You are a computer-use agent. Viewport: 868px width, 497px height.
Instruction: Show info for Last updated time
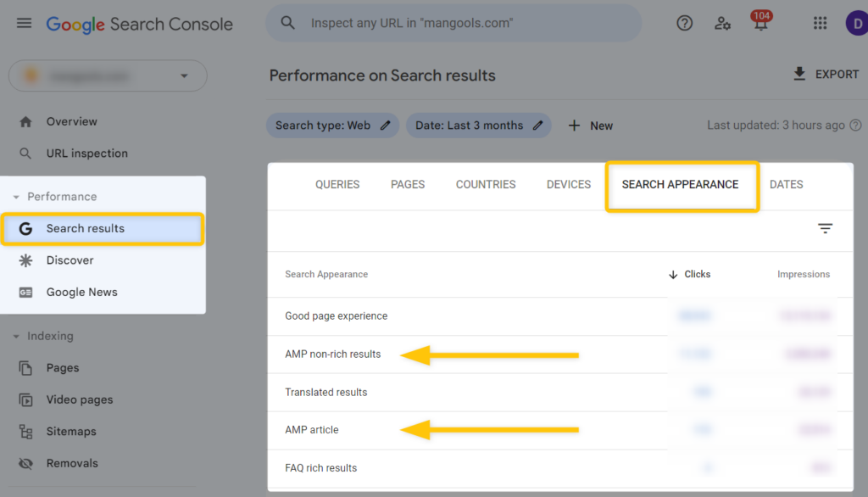pos(855,126)
